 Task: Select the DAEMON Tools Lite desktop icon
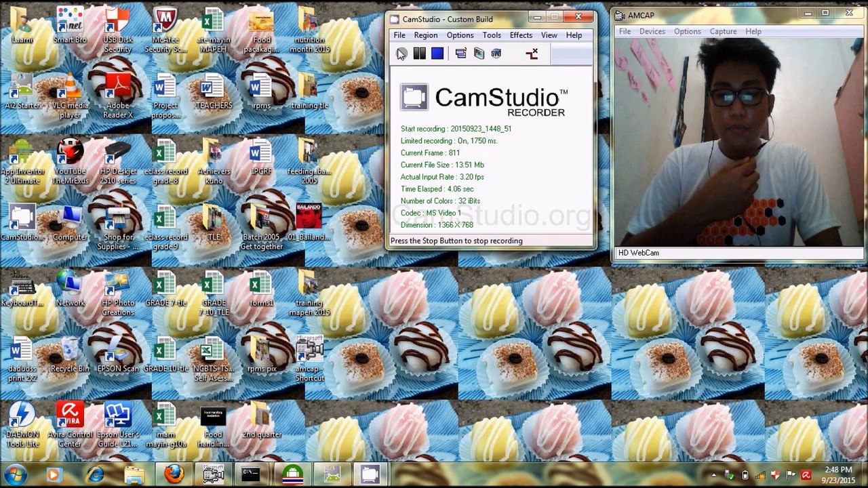pos(22,425)
